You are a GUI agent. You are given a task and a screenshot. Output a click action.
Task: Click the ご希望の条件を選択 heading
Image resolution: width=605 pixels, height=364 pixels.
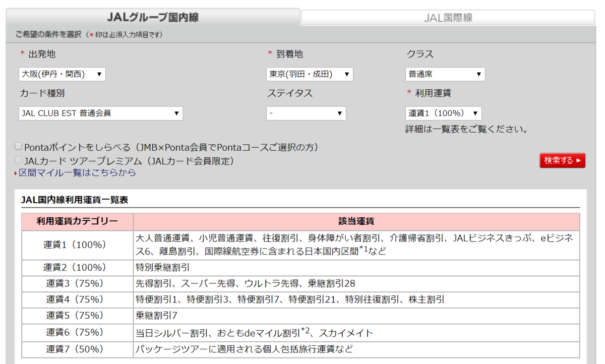point(49,35)
